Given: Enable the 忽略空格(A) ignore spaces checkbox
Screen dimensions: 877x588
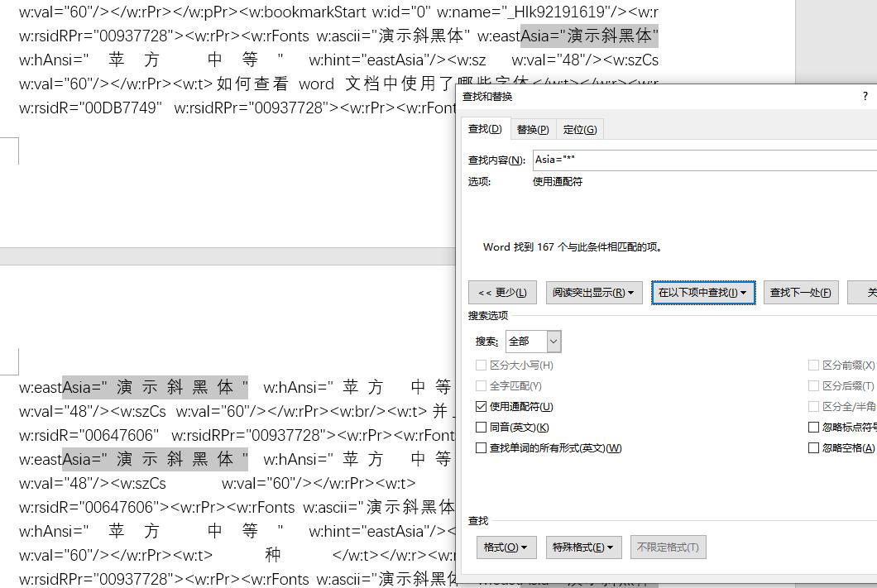Looking at the screenshot, I should tap(813, 447).
